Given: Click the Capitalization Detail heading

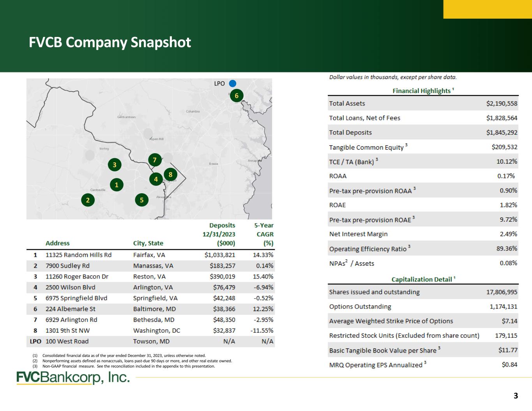Looking at the screenshot, I should (x=423, y=279).
